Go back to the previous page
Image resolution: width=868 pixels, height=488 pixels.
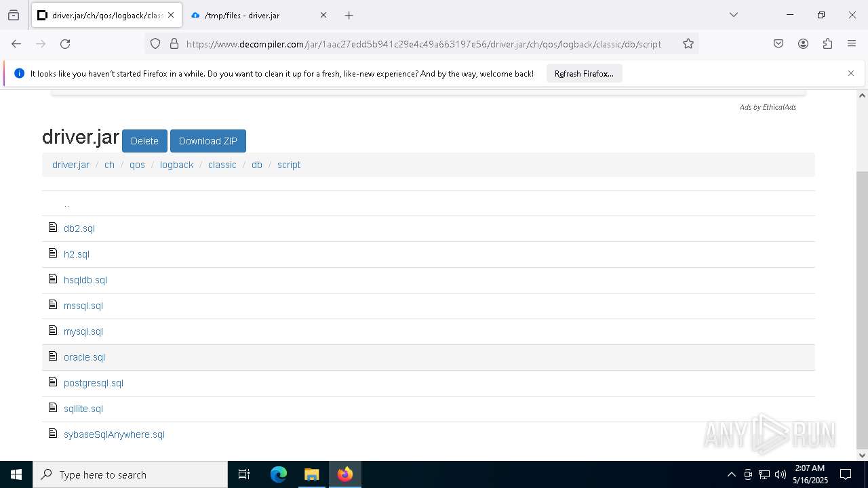pos(16,43)
